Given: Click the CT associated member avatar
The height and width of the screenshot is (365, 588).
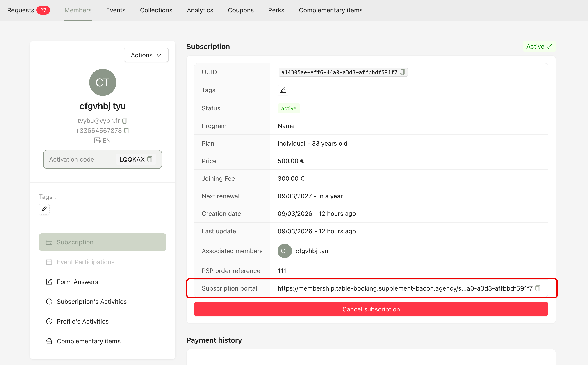Looking at the screenshot, I should pos(285,251).
